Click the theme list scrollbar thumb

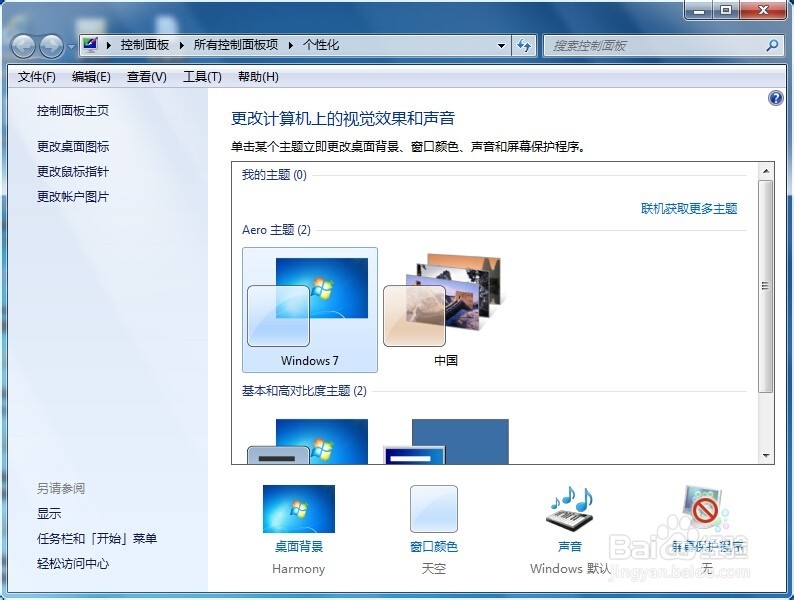click(766, 286)
